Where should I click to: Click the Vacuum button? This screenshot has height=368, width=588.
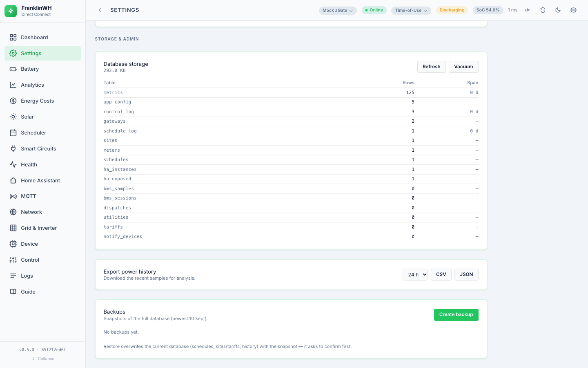(463, 67)
